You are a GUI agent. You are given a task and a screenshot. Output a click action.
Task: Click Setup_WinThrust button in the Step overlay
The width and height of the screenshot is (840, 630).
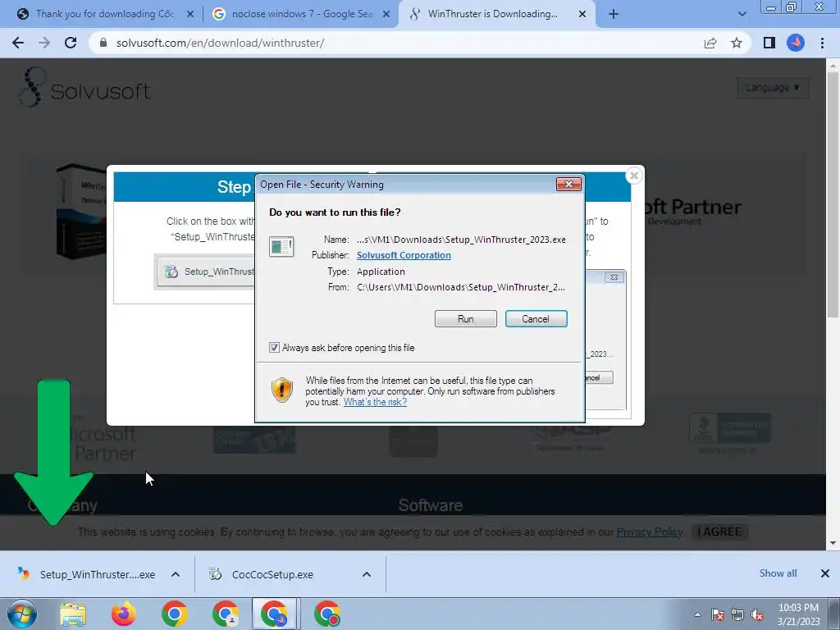coord(206,272)
